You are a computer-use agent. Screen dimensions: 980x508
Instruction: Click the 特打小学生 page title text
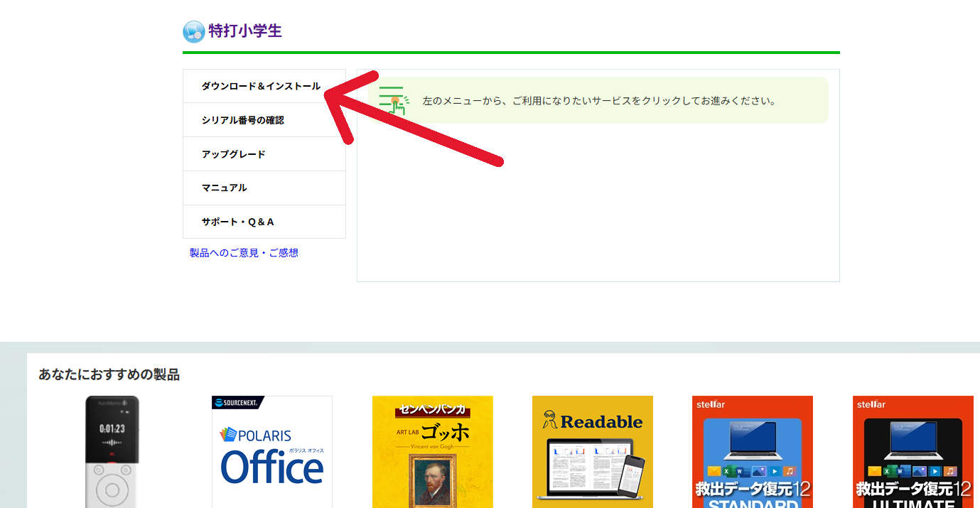pos(245,31)
